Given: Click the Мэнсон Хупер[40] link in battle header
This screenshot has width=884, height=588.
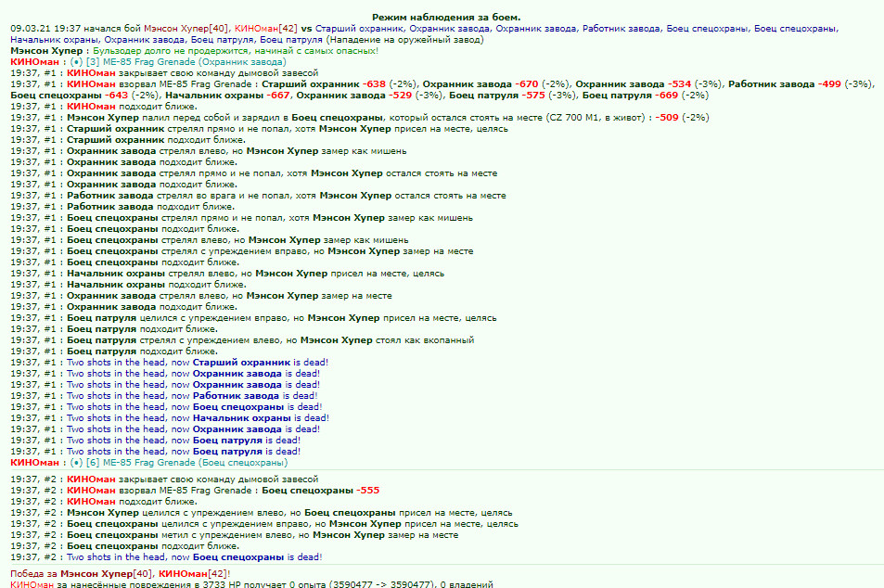Looking at the screenshot, I should [x=186, y=28].
